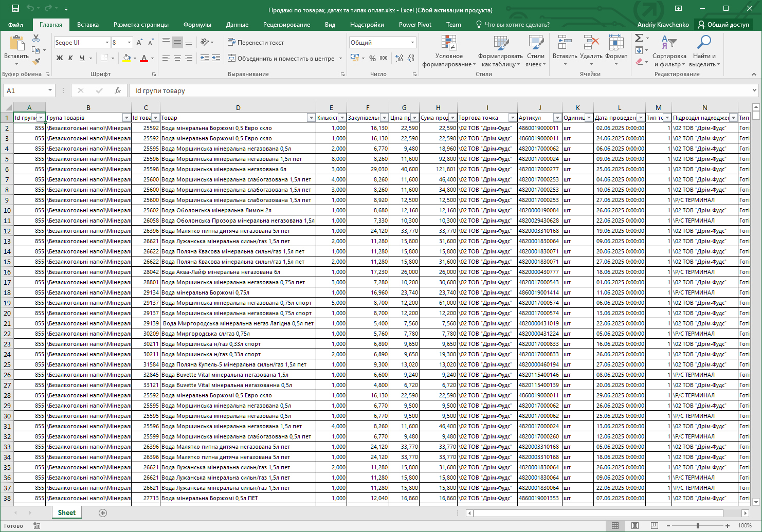Click Формат cells button

616,51
